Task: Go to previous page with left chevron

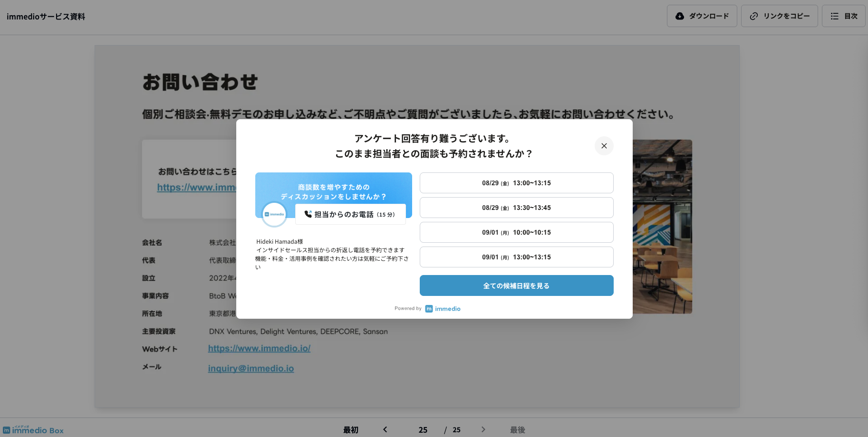Action: (x=385, y=429)
